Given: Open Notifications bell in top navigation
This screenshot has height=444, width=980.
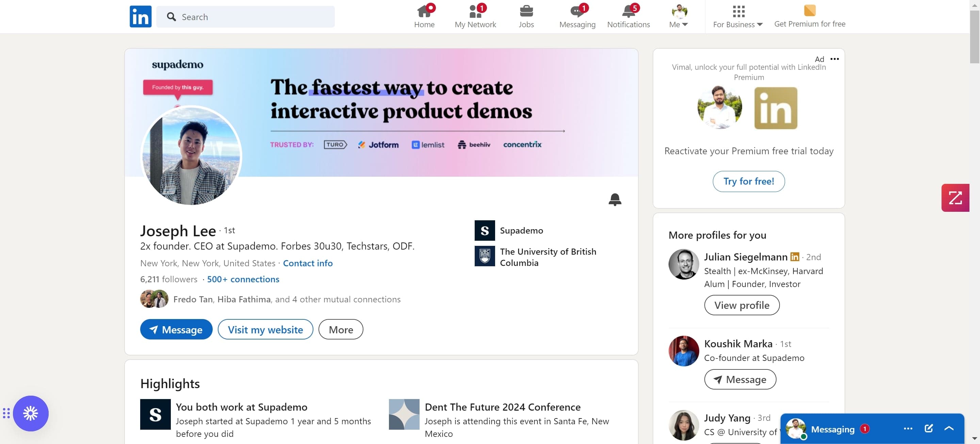Looking at the screenshot, I should click(628, 16).
